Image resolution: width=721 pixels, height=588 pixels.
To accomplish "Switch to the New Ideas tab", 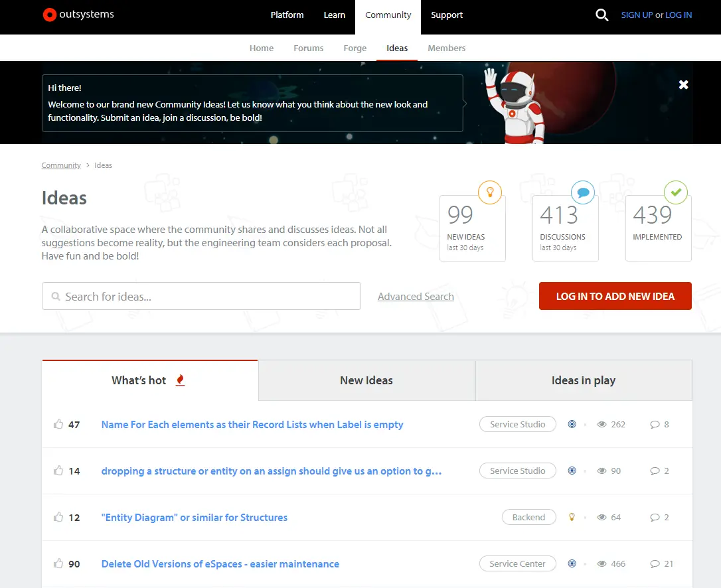I will tap(366, 380).
